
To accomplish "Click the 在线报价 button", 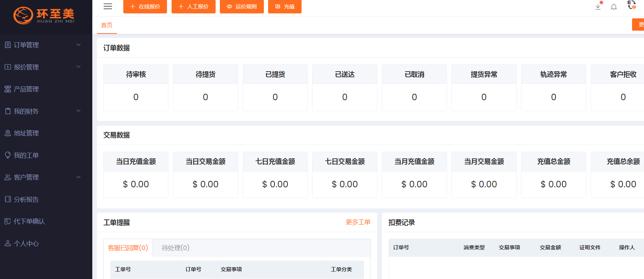I will click(145, 7).
